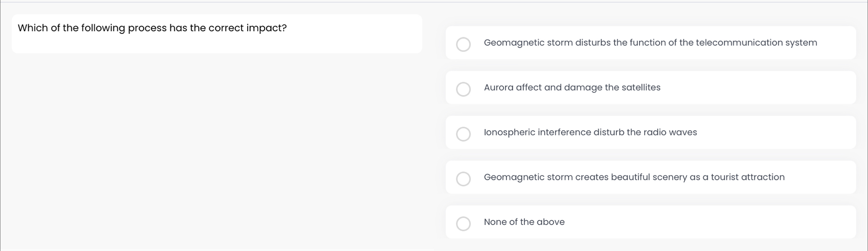Click the word 'Ionospheric' in the third answer
Screen dimensions: 868x251
(x=509, y=132)
